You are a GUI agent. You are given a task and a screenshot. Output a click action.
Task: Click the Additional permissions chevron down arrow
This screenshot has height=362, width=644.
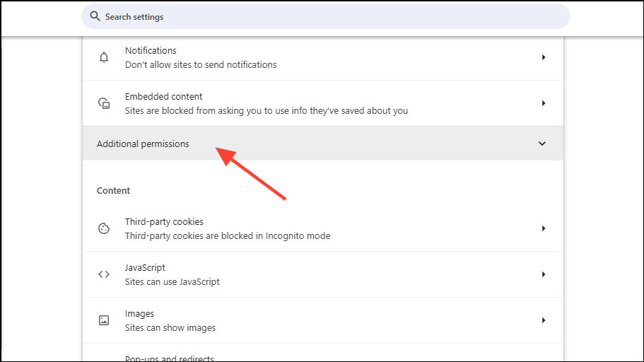click(x=542, y=144)
